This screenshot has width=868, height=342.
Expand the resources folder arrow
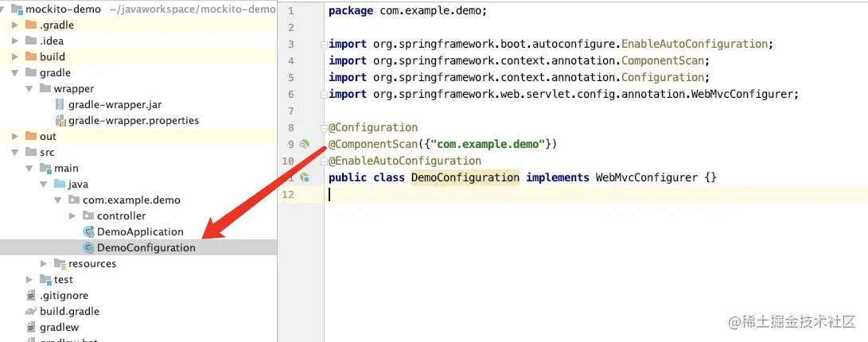tap(44, 264)
